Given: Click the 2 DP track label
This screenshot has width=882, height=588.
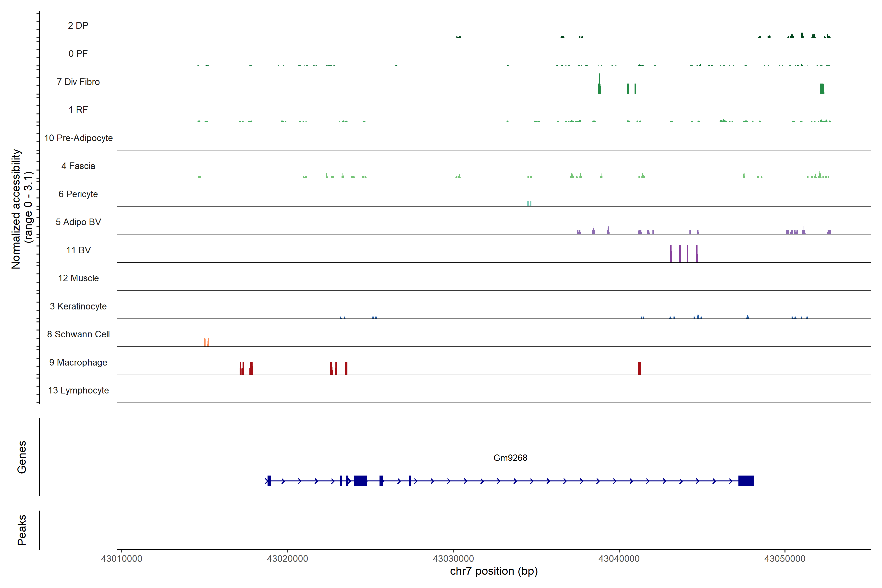Looking at the screenshot, I should pyautogui.click(x=78, y=25).
